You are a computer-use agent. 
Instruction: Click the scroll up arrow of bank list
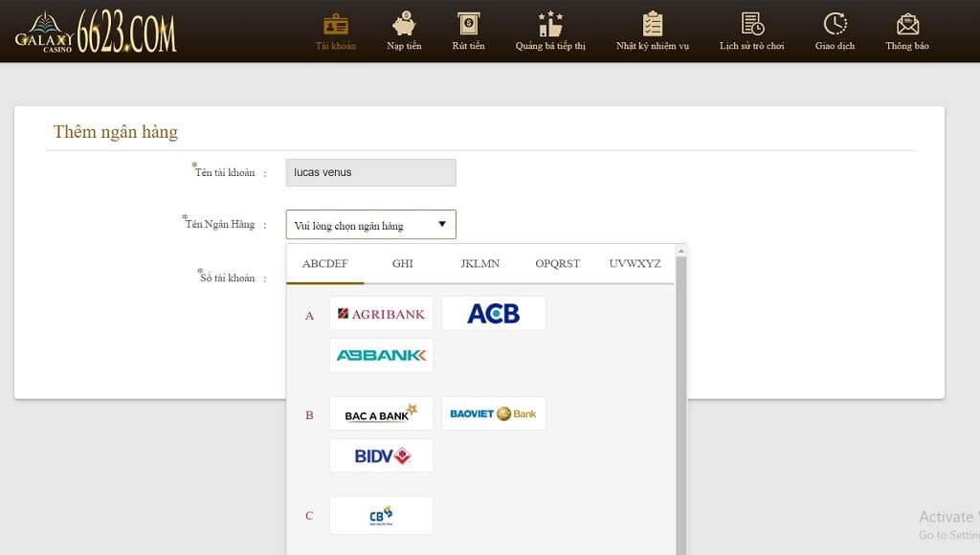tap(681, 251)
